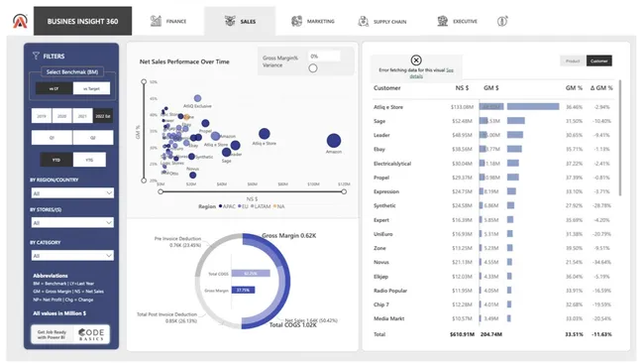Image resolution: width=644 pixels, height=363 pixels.
Task: Click the info icon after Executive
Action: (x=502, y=21)
